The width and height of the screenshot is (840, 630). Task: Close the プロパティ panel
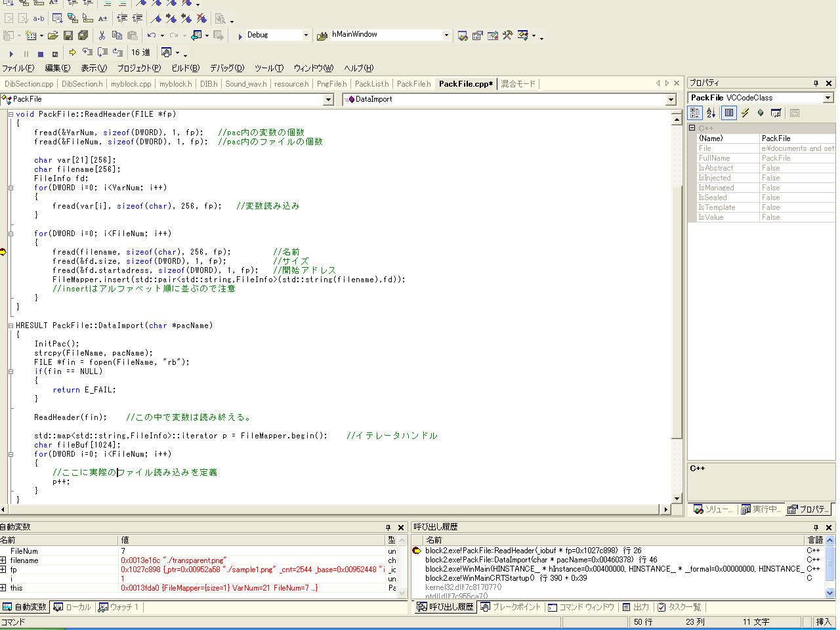tap(829, 83)
